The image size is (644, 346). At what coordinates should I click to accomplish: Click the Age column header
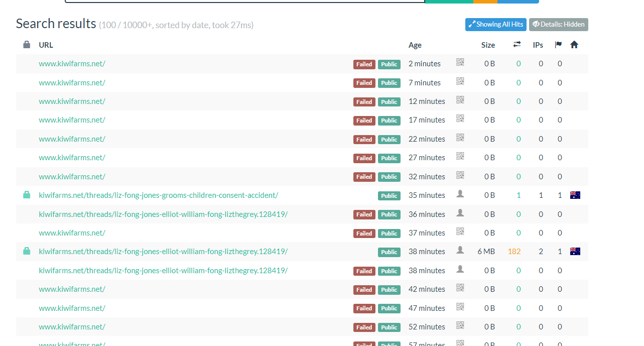click(x=415, y=45)
